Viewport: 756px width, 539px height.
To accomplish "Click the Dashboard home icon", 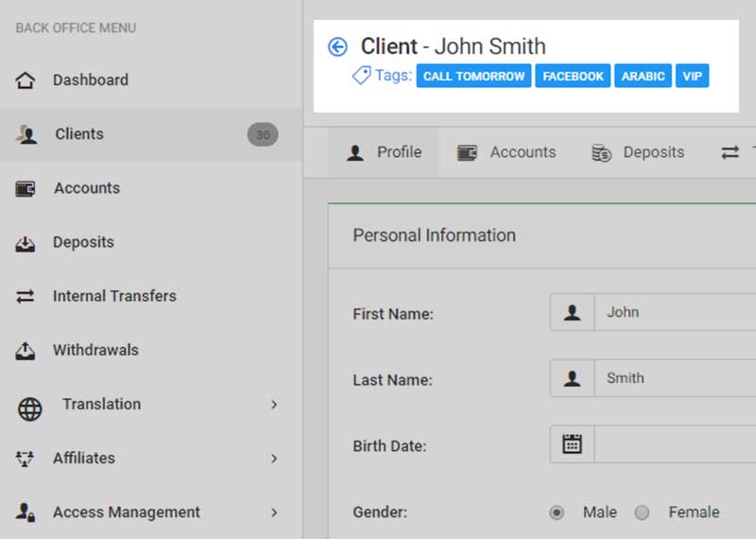I will 26,80.
